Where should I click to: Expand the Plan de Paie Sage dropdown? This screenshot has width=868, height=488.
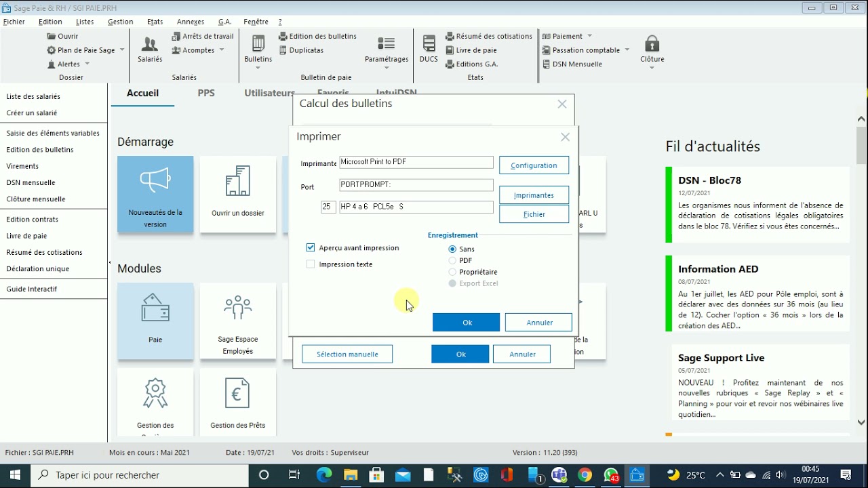122,50
